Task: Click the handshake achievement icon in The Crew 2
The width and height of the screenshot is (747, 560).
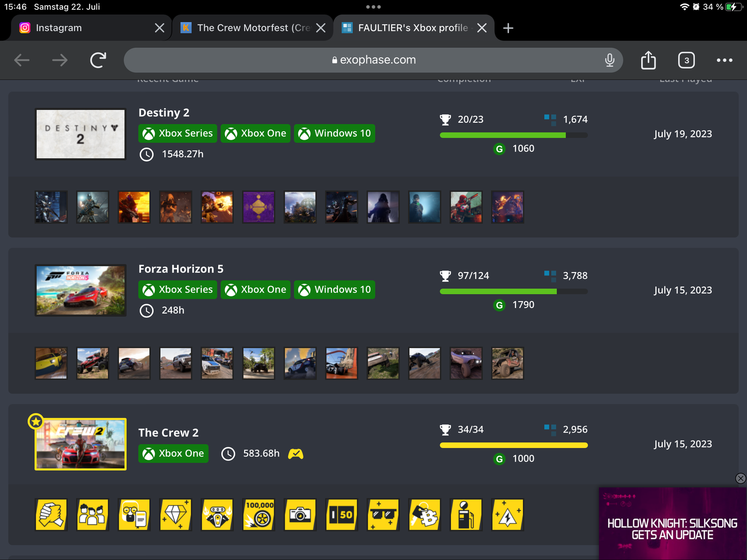Action: (x=51, y=515)
